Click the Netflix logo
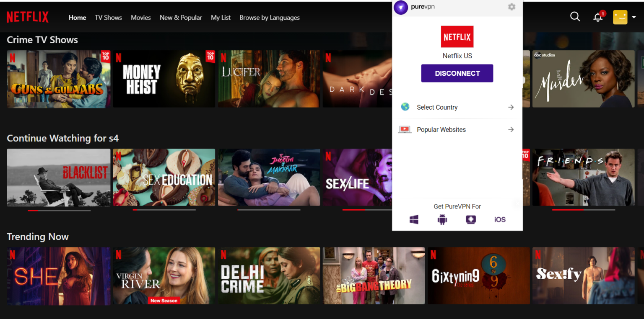This screenshot has width=644, height=319. (28, 16)
